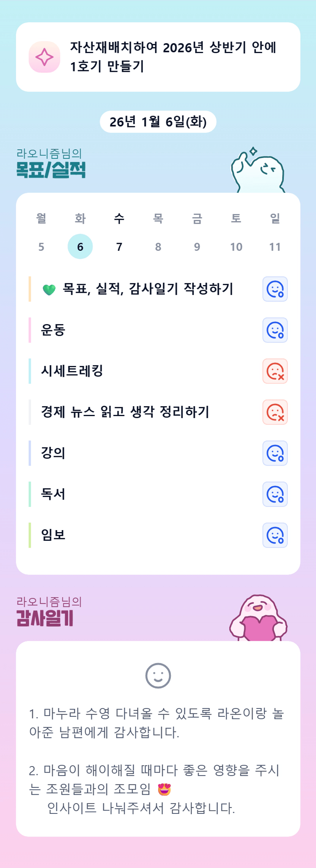The height and width of the screenshot is (868, 316).
Task: Select Wednesday the 7th in week row
Action: [119, 247]
